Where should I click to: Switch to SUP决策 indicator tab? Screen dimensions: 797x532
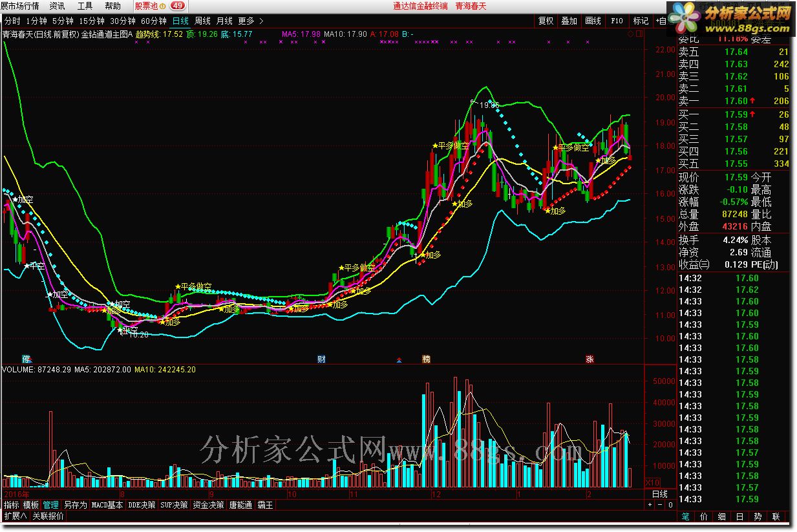point(175,505)
